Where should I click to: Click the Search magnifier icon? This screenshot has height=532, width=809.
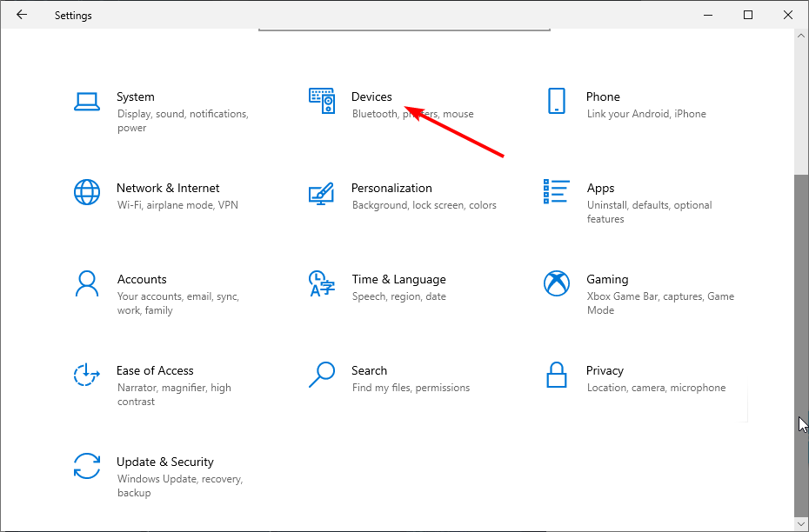(x=322, y=375)
